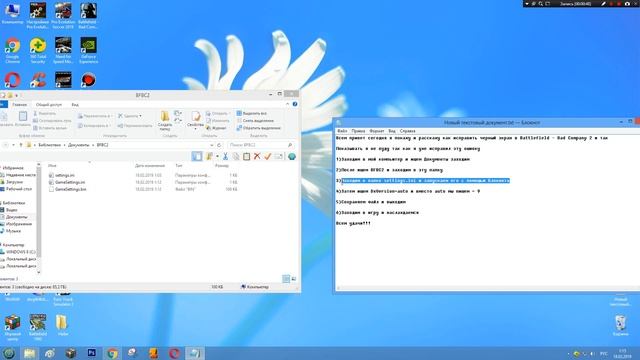The height and width of the screenshot is (360, 640).
Task: Click the globe icon in Explorer toolbar
Action: [291, 156]
